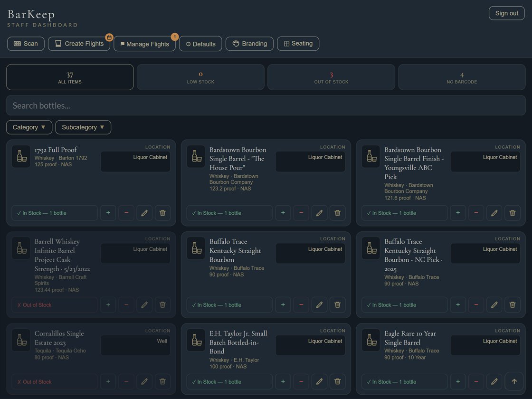This screenshot has height=399, width=532.
Task: Open Manage Flights
Action: [144, 44]
